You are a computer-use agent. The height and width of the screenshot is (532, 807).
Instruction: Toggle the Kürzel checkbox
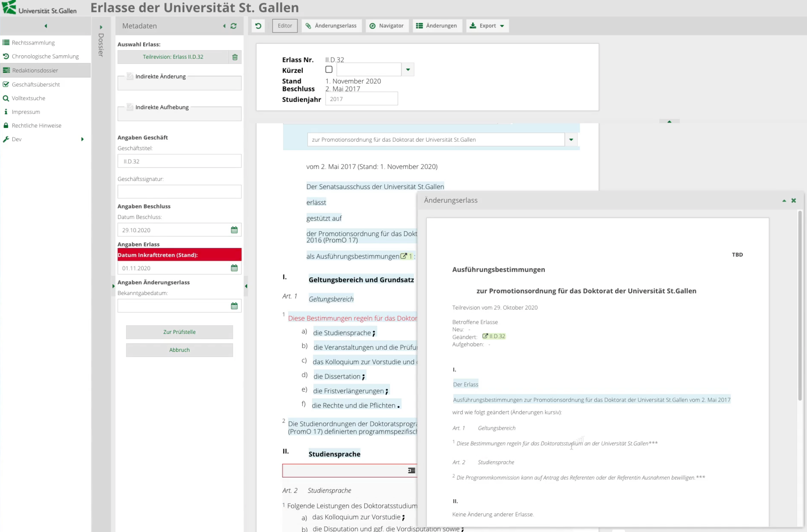(x=329, y=70)
